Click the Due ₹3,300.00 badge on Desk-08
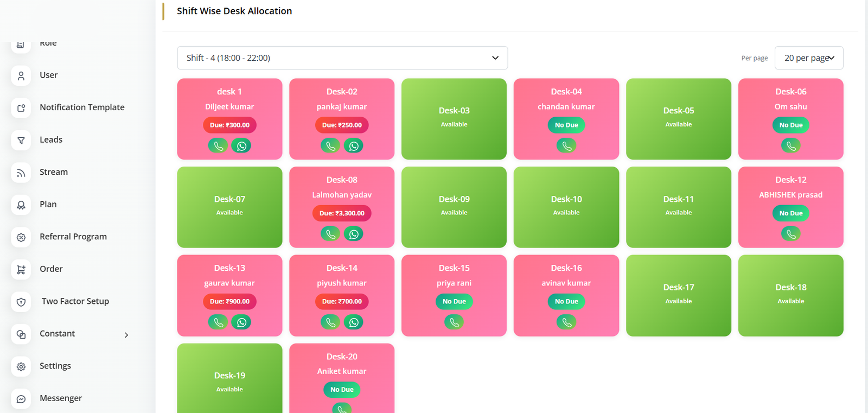Image resolution: width=868 pixels, height=413 pixels. click(x=342, y=213)
